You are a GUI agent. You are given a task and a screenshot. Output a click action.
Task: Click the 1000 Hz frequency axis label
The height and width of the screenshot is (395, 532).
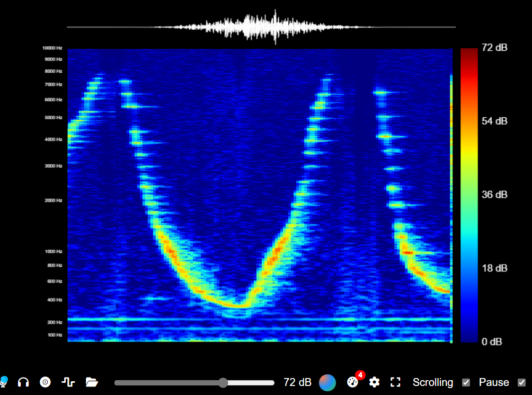(x=53, y=251)
